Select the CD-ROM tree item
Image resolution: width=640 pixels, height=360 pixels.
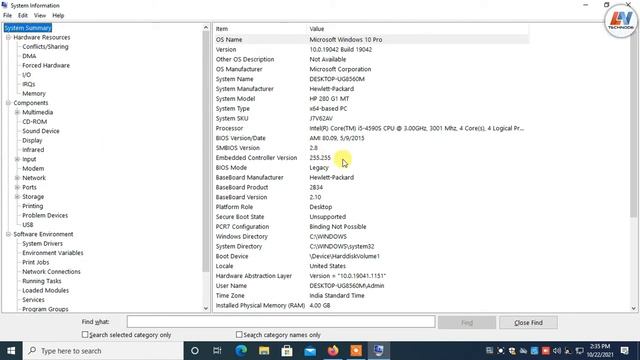click(35, 122)
